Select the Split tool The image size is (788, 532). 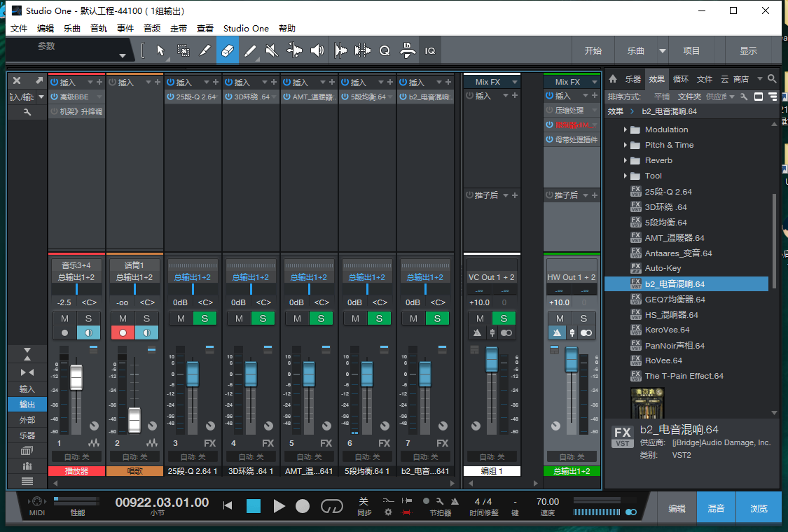[205, 50]
